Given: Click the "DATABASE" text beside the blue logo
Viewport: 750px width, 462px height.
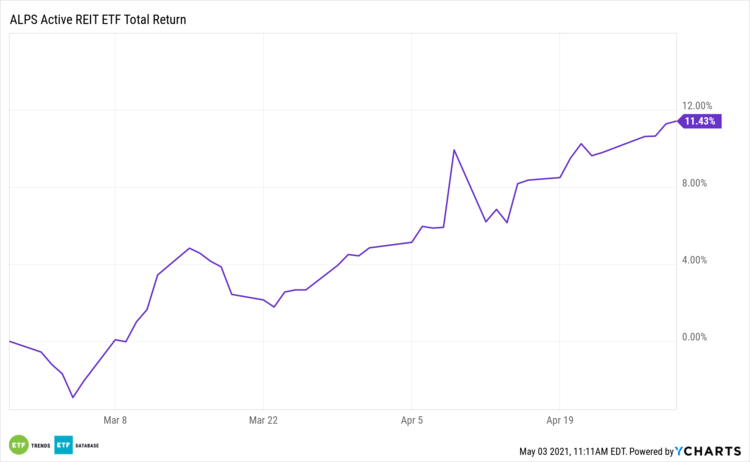Looking at the screenshot, I should click(x=85, y=445).
